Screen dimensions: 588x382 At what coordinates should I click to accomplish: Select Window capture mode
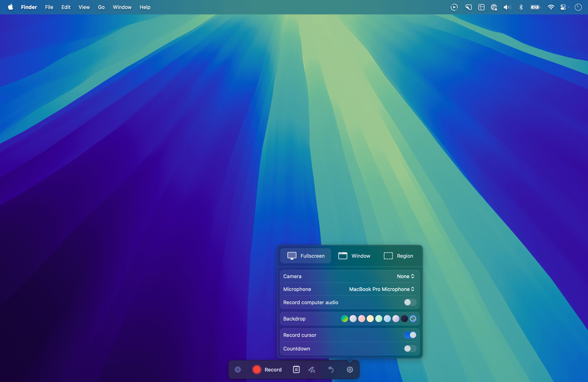[x=354, y=256]
